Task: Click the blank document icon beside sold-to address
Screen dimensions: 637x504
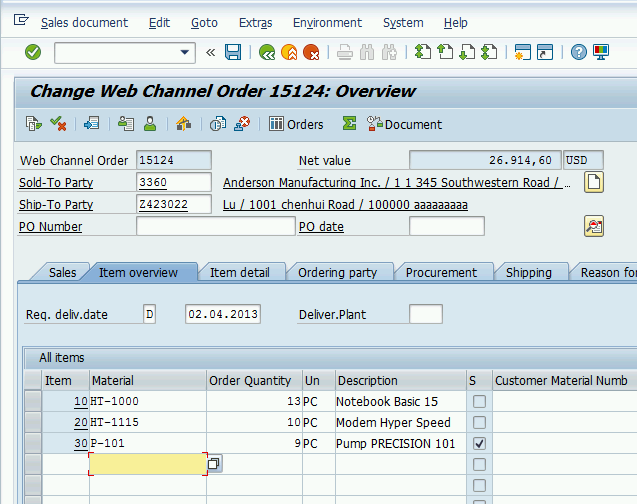Action: point(594,182)
